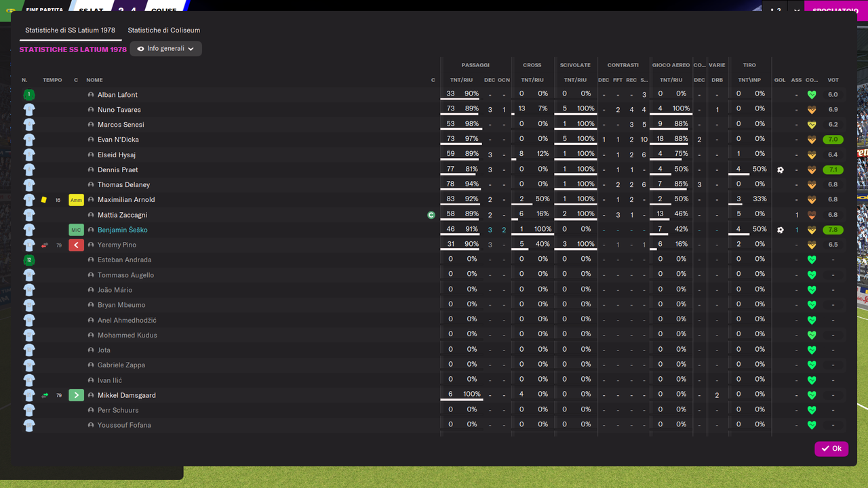Sort the table by the NOME column header

coord(94,80)
